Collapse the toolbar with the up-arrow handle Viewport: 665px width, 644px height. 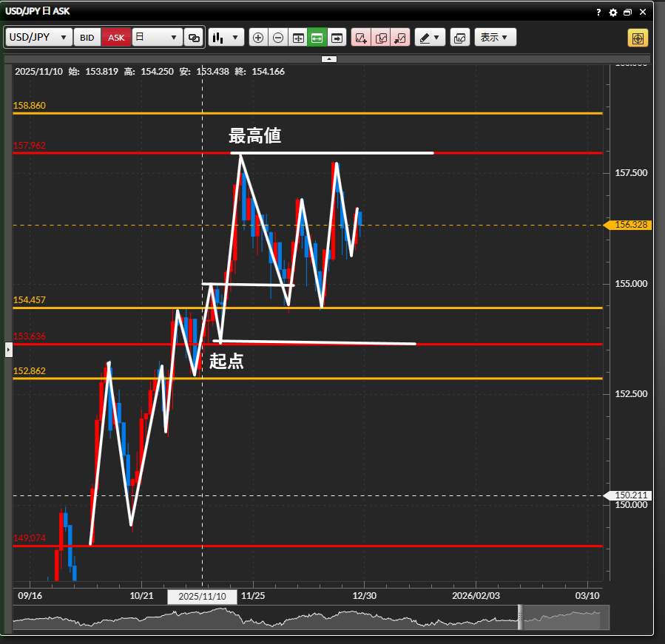(329, 58)
